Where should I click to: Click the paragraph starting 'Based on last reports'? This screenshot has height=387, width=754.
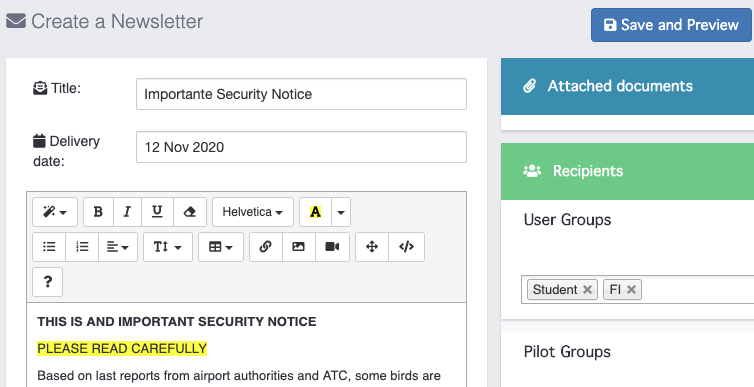point(239,375)
